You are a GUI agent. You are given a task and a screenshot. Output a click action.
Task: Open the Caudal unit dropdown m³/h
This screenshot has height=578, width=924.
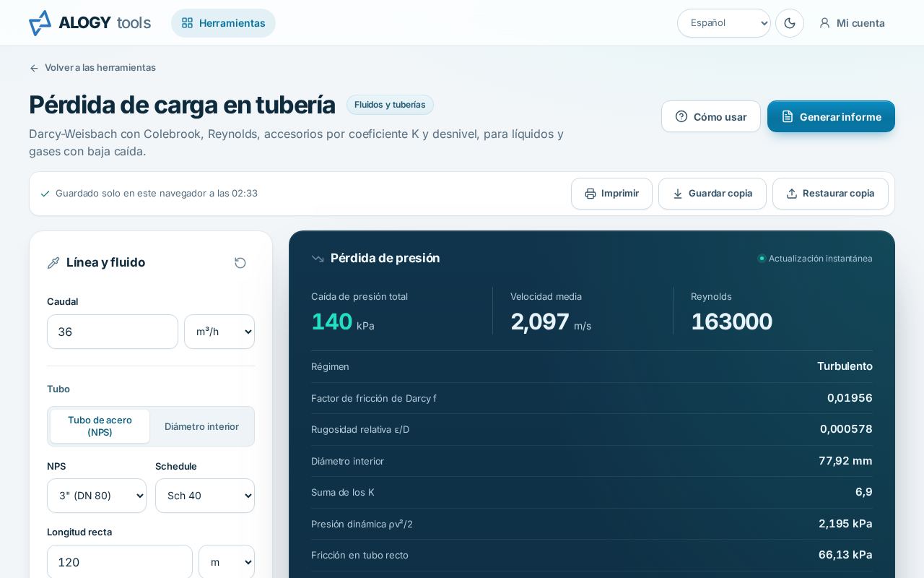(x=219, y=332)
